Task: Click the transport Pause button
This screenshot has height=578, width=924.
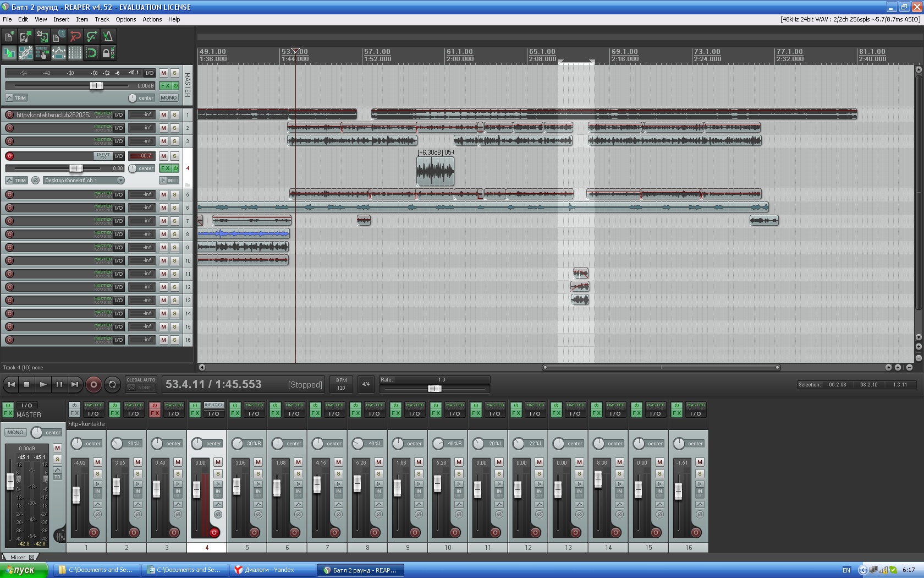Action: (x=59, y=384)
